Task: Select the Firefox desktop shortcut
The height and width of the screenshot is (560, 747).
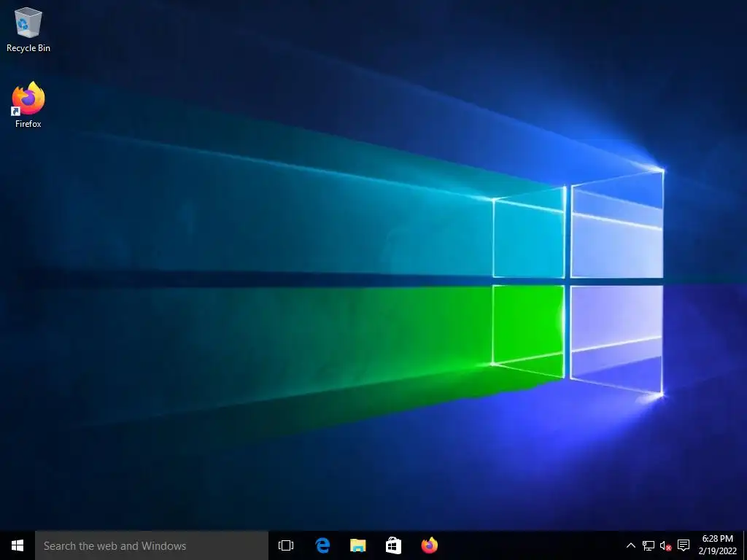Action: (28, 105)
